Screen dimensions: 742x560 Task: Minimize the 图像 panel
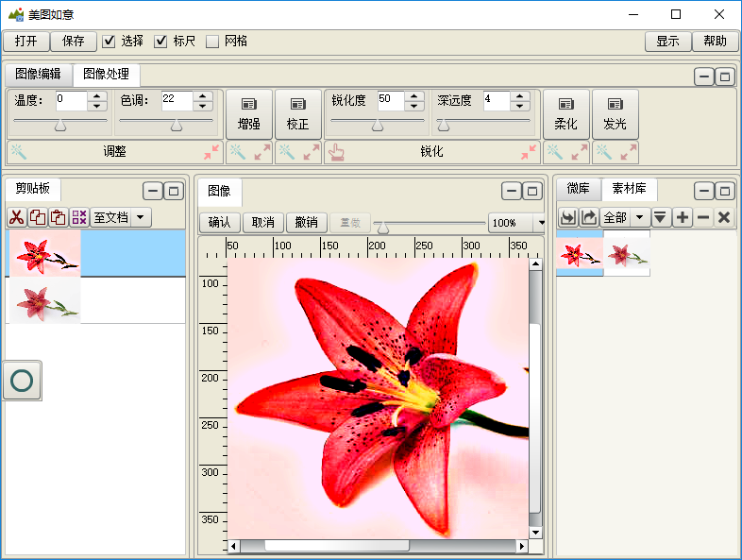tap(512, 192)
